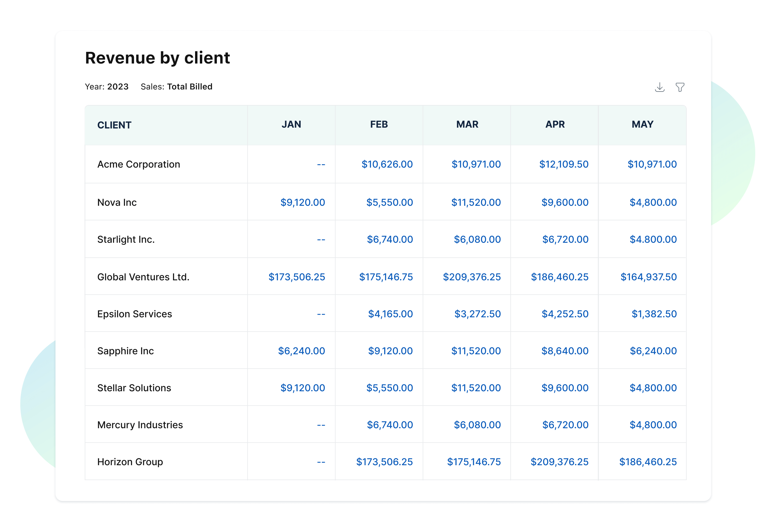Select the Acme Corporation client row
The image size is (766, 532).
pos(385,164)
